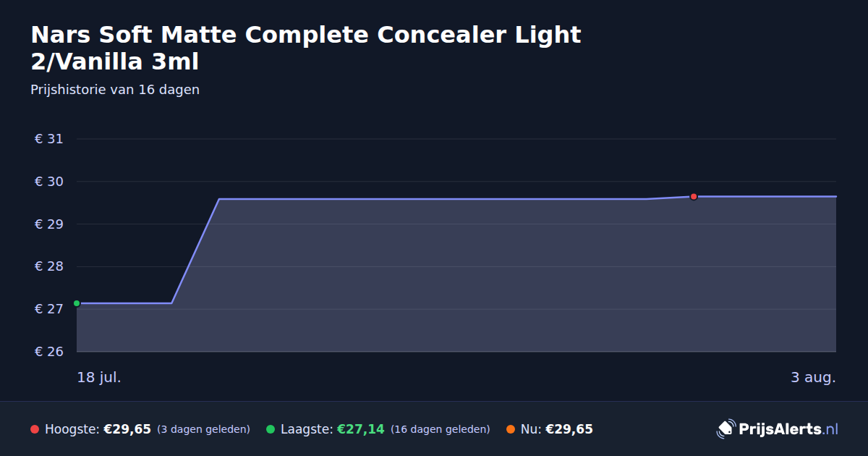Click the Nars Soft Matte Concealer title
Image resolution: width=868 pixels, height=456 pixels.
coord(306,48)
